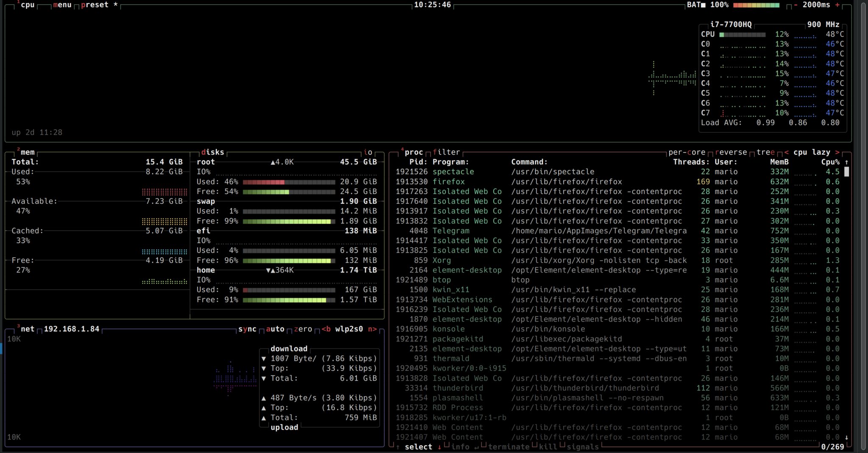Open the btop options menu
This screenshot has height=453, width=868.
(x=63, y=5)
